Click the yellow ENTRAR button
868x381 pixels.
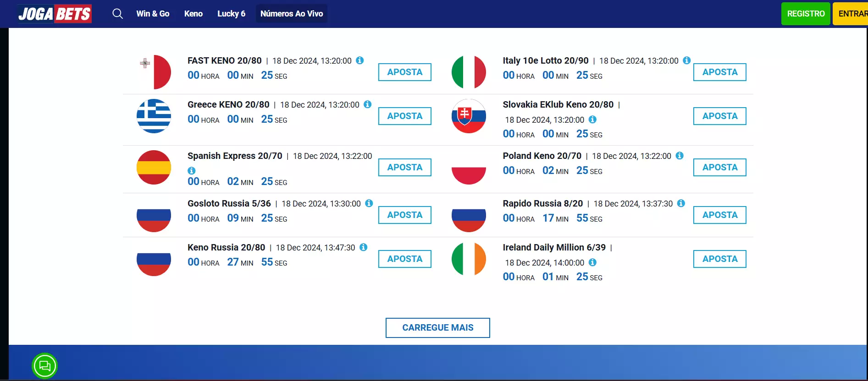coord(852,14)
